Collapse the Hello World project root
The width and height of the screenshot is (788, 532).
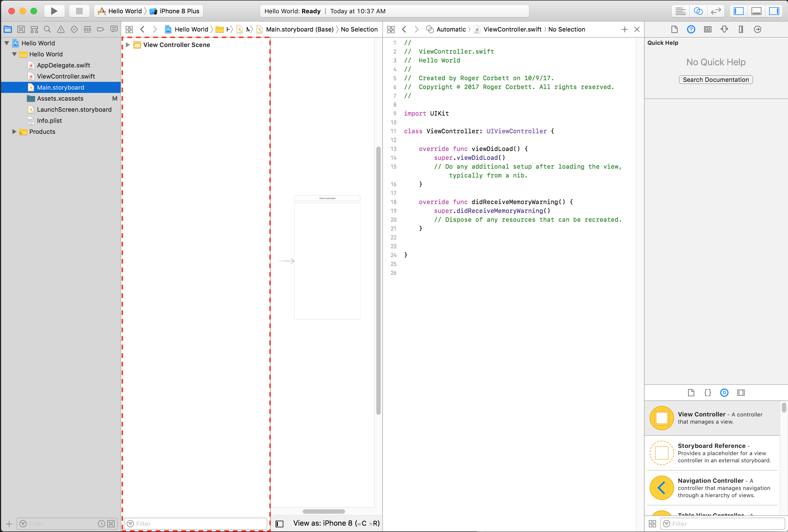[x=7, y=43]
